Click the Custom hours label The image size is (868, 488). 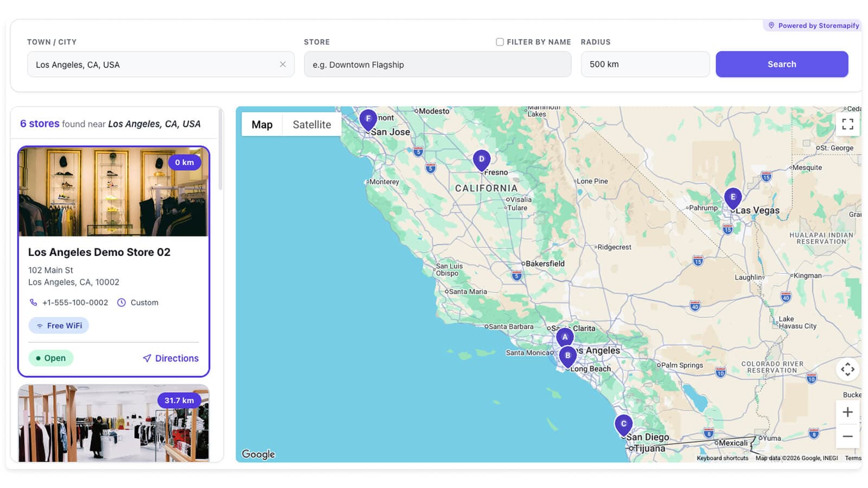[144, 303]
